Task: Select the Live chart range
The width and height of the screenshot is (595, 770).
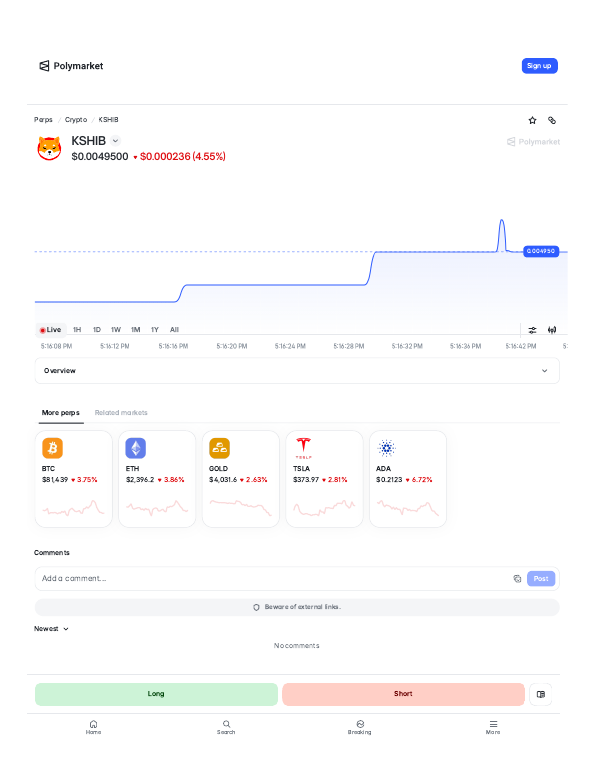Action: (x=51, y=330)
